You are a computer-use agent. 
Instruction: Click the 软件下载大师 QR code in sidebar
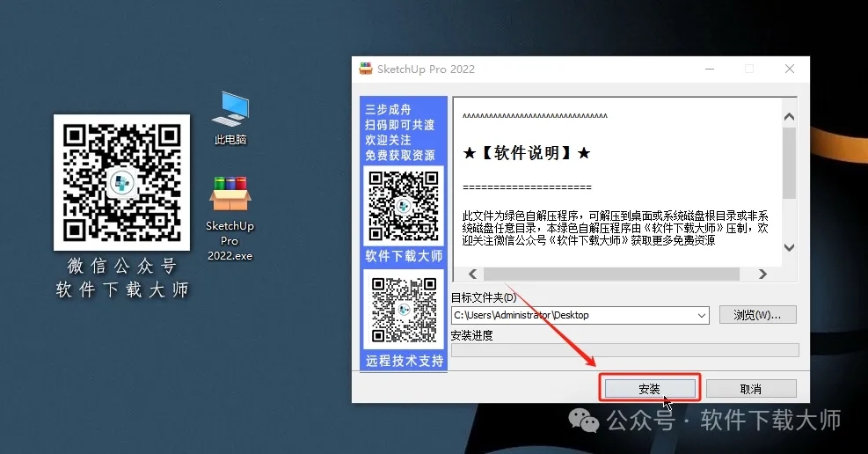[x=404, y=205]
